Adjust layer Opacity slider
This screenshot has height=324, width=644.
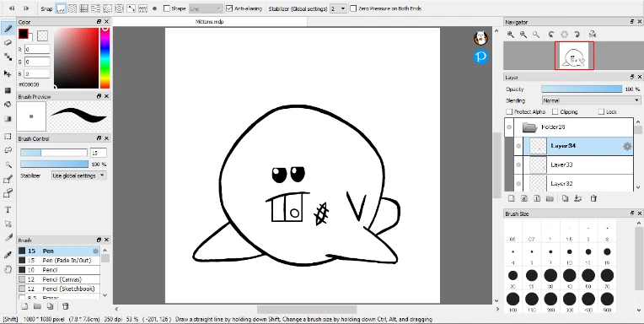click(582, 89)
